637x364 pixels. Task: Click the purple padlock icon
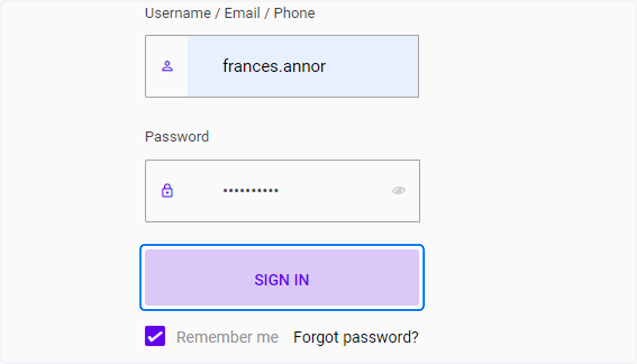coord(167,190)
